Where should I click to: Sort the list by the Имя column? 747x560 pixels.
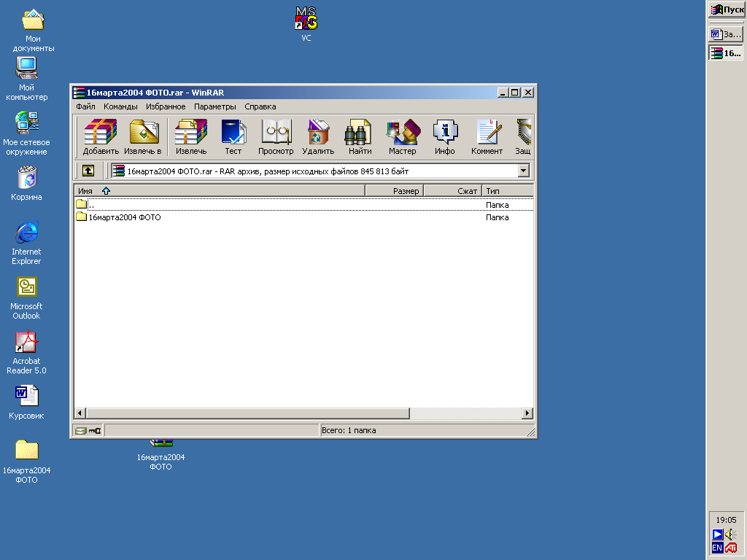(x=219, y=191)
